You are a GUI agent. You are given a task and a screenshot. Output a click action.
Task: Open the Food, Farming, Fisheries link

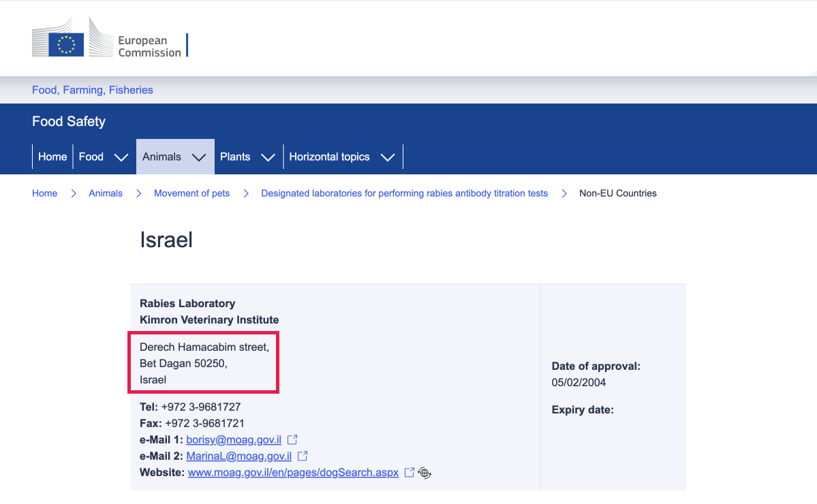point(93,90)
